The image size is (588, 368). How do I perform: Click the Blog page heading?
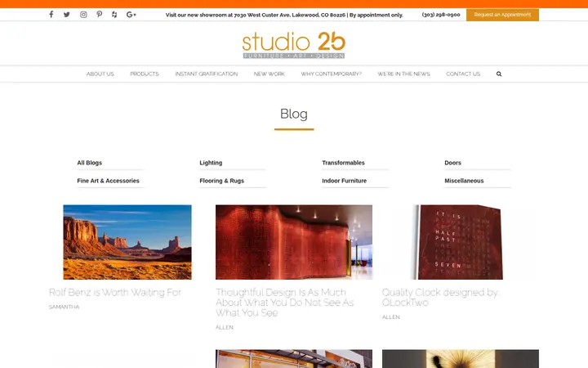pos(294,114)
